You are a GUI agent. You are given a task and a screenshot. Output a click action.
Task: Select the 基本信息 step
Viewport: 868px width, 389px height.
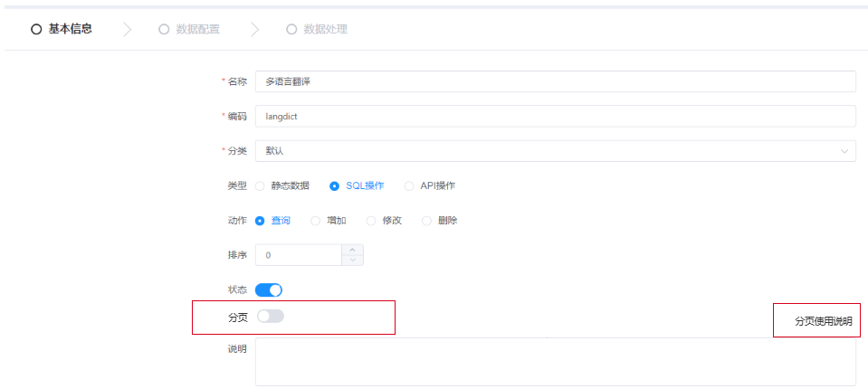click(62, 29)
